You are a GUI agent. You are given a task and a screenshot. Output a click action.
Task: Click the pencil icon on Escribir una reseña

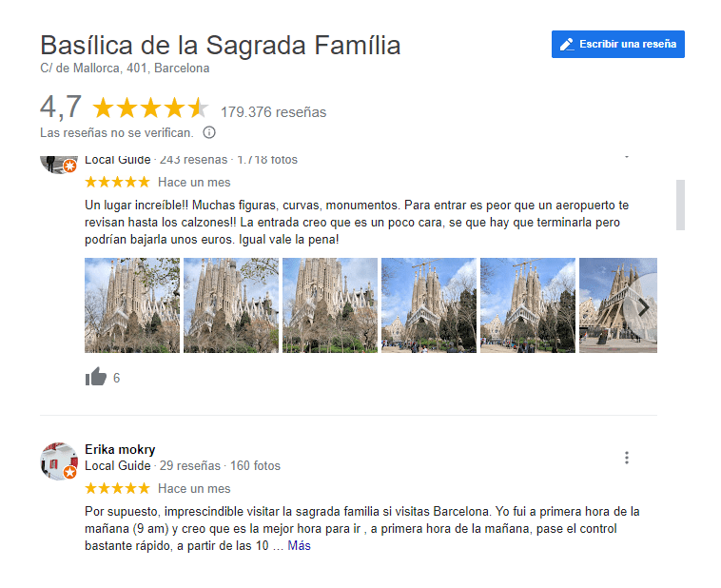tap(567, 44)
